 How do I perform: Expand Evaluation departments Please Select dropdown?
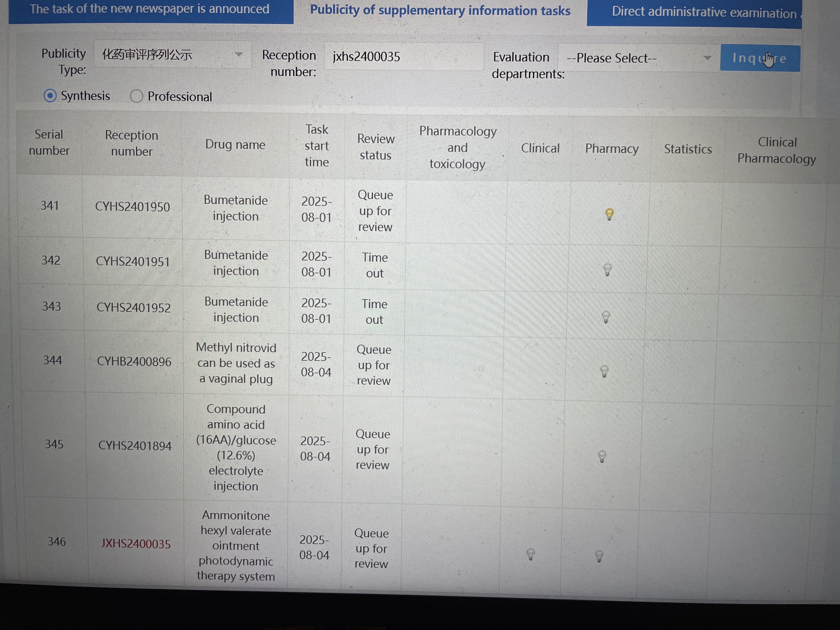tap(638, 58)
